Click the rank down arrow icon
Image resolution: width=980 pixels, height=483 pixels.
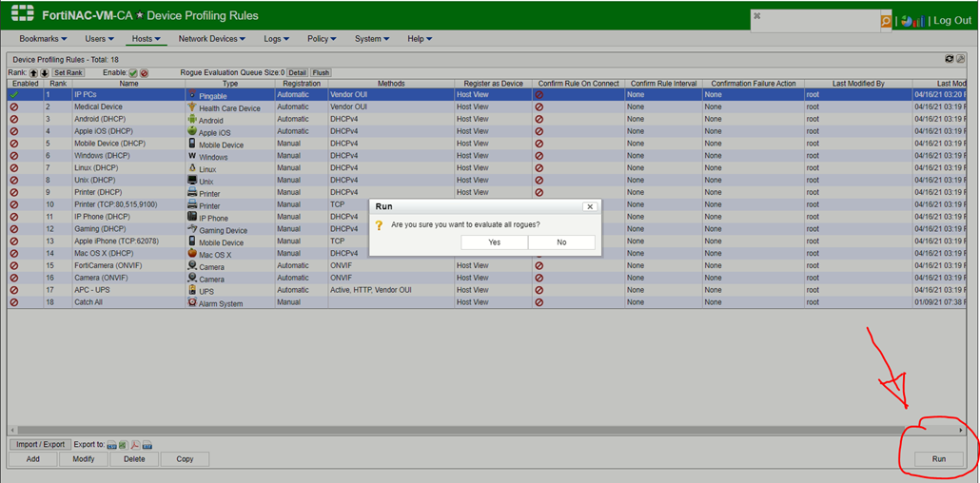(44, 72)
